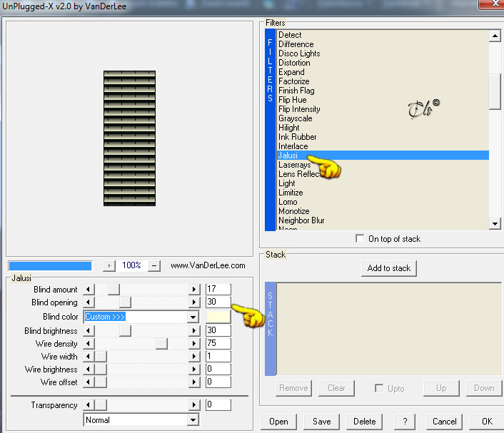Toggle the Upto checkbox
504x433 pixels.
[379, 388]
